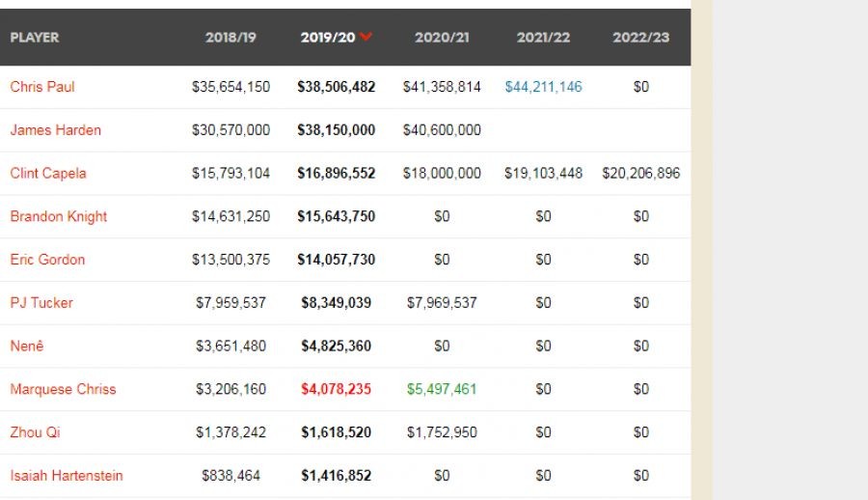The width and height of the screenshot is (868, 500).
Task: Click the Zhou Qi link
Action: [35, 432]
